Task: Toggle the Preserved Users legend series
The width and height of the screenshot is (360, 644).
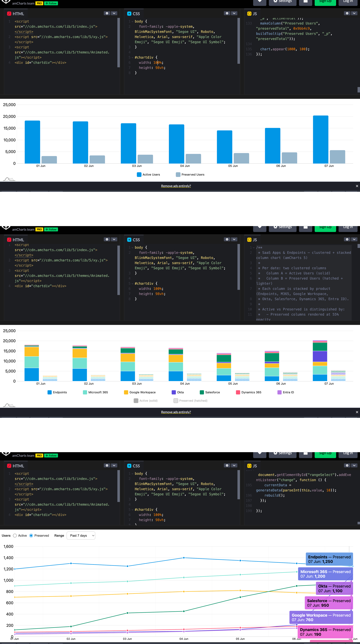Action: [x=190, y=174]
